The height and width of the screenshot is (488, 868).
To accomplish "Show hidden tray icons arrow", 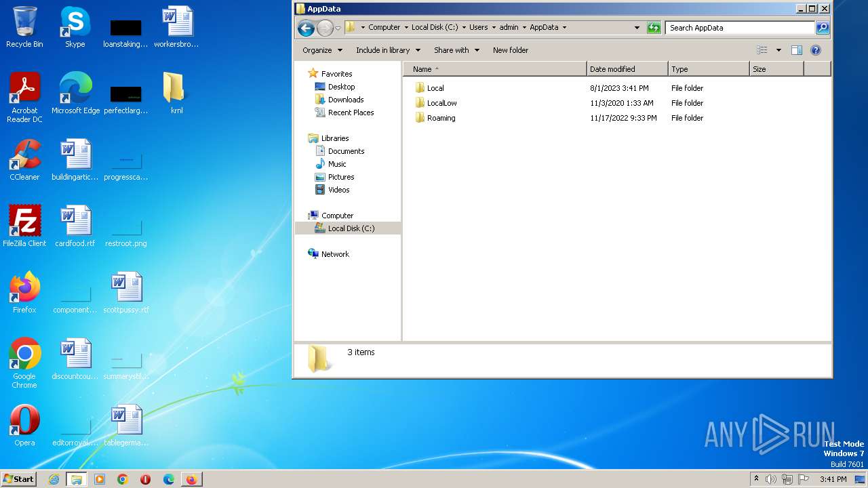I will tap(756, 479).
